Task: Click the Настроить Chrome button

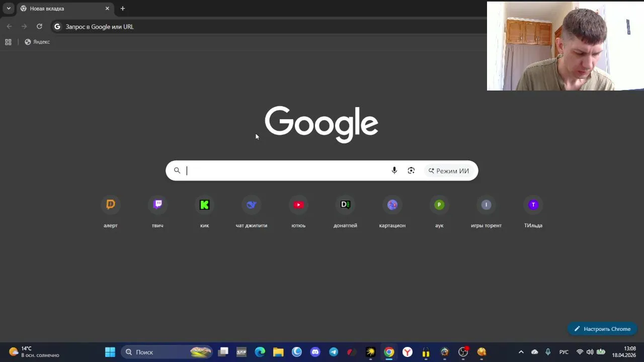Action: click(x=602, y=329)
